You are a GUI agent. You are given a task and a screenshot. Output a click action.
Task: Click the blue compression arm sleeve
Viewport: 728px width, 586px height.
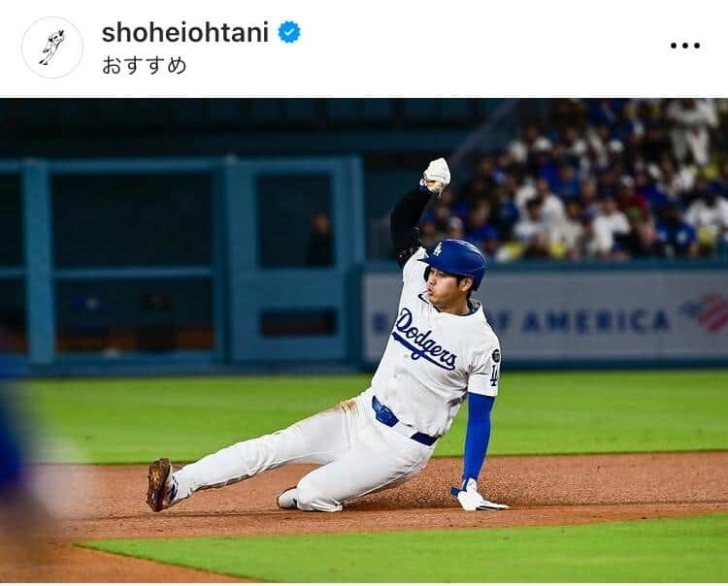coord(478,437)
